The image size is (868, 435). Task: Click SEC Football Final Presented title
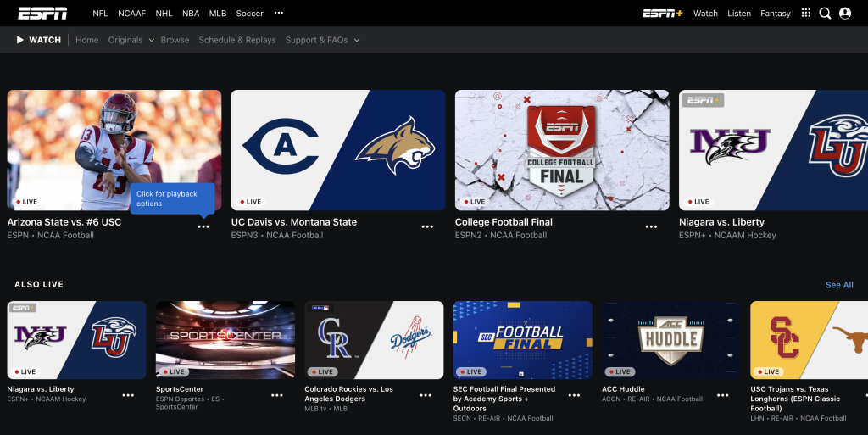tap(504, 399)
